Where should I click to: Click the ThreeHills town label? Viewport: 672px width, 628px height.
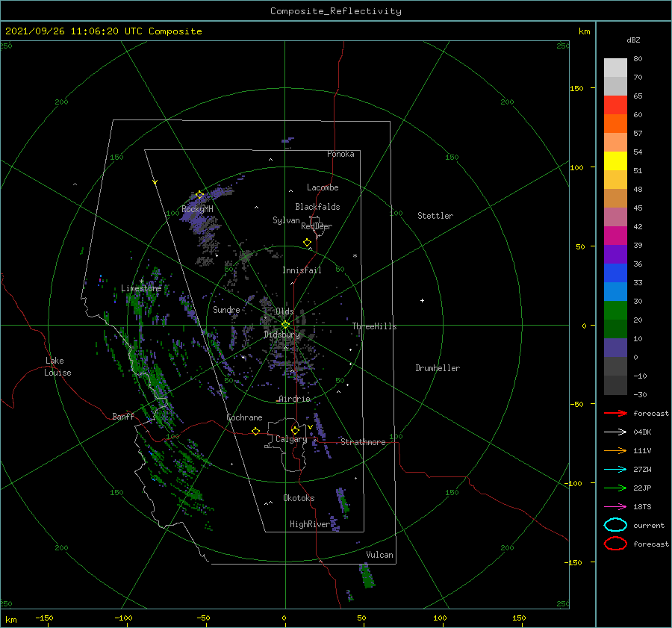(374, 326)
